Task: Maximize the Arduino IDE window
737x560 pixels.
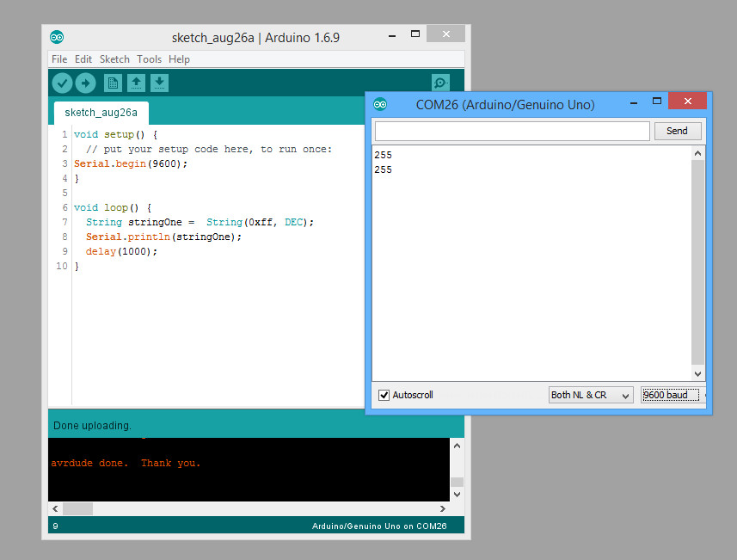Action: point(415,34)
